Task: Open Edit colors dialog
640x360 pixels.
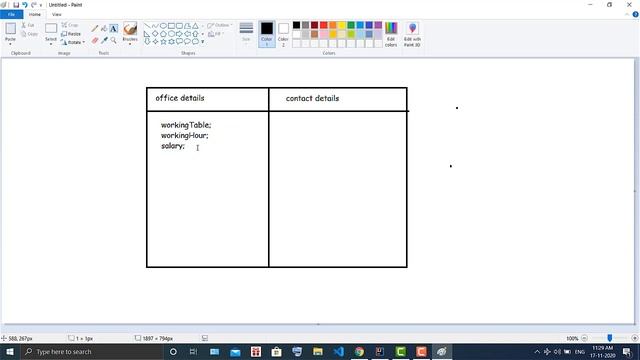Action: (x=391, y=34)
